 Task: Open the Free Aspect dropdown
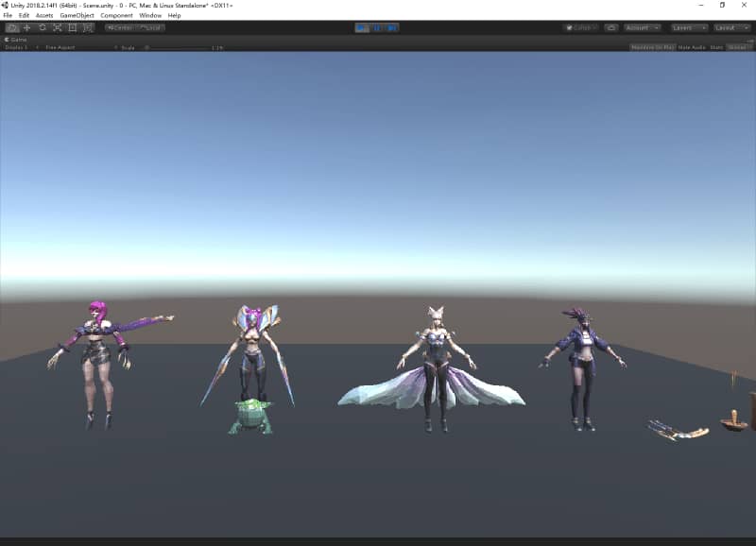pyautogui.click(x=79, y=48)
